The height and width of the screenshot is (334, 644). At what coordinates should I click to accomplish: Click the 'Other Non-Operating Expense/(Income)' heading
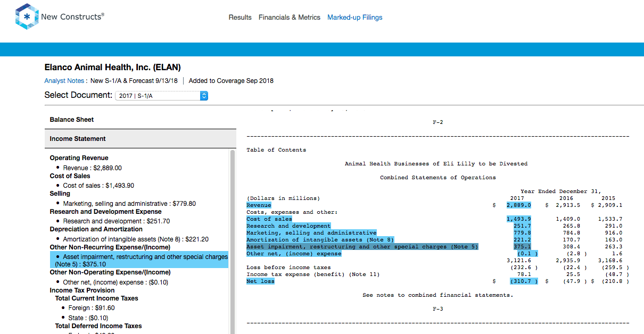coord(110,272)
